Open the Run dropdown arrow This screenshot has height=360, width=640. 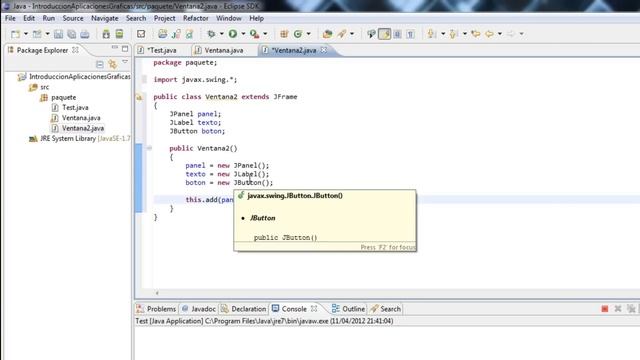pyautogui.click(x=243, y=34)
